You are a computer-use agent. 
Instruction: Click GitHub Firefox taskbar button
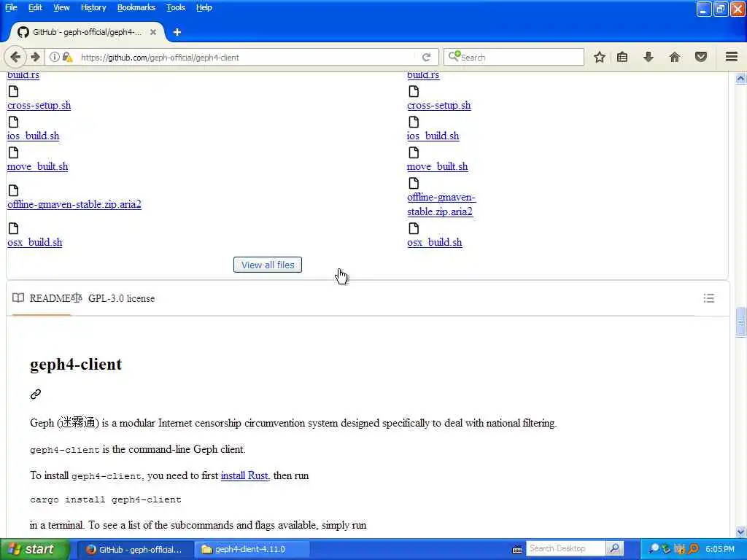tap(134, 549)
